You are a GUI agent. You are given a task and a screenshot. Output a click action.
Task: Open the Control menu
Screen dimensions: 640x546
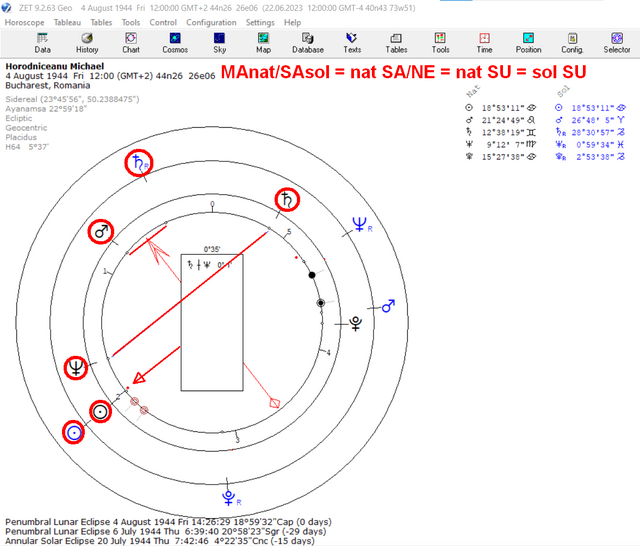tap(163, 22)
